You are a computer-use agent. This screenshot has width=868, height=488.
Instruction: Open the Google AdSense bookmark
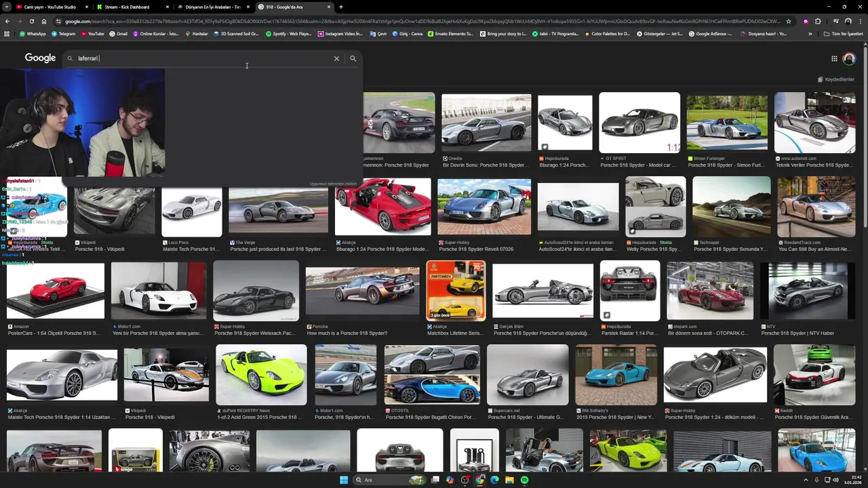tap(710, 33)
